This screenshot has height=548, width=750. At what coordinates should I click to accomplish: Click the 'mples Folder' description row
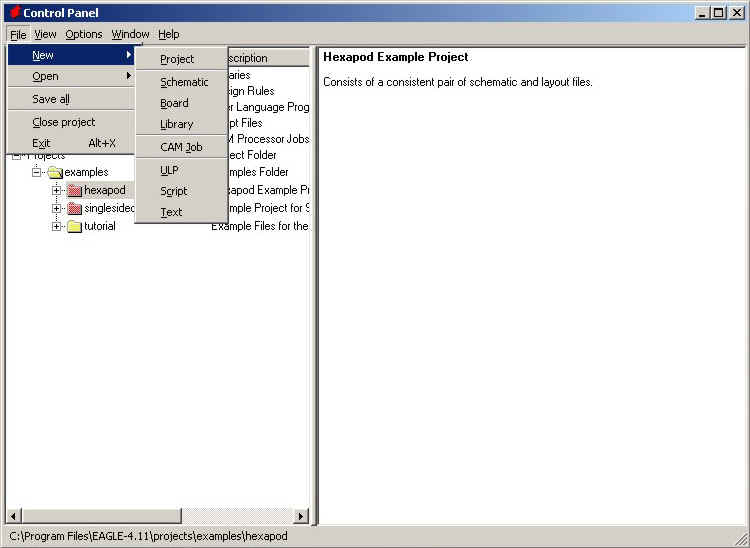(x=258, y=172)
